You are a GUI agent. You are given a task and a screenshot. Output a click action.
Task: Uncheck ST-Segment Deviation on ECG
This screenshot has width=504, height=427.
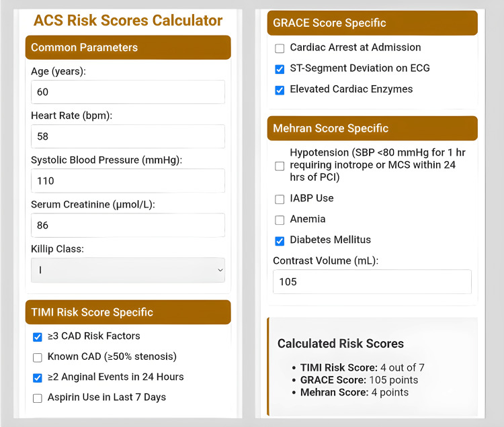[280, 69]
